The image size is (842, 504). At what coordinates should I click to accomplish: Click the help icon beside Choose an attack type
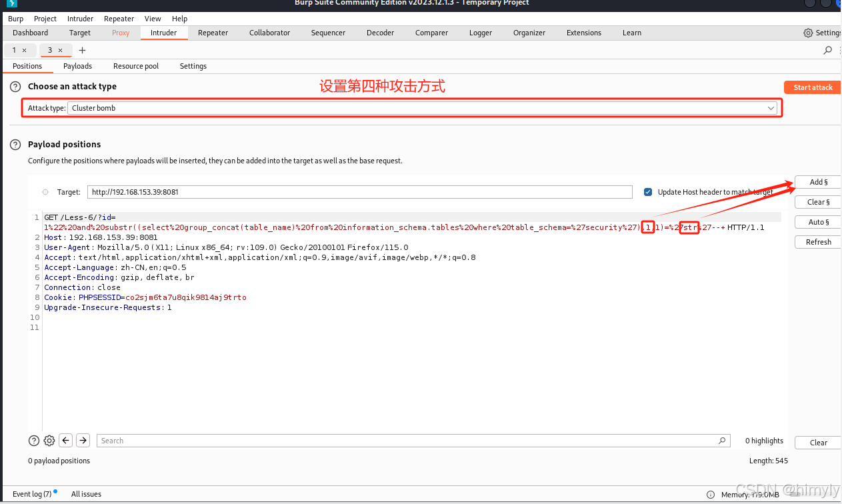click(15, 87)
